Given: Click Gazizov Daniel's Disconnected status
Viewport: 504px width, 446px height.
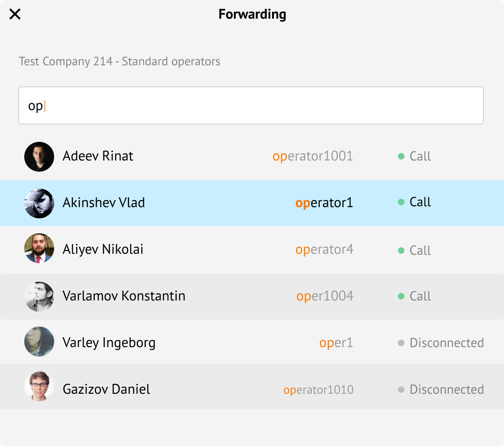Looking at the screenshot, I should pos(447,389).
